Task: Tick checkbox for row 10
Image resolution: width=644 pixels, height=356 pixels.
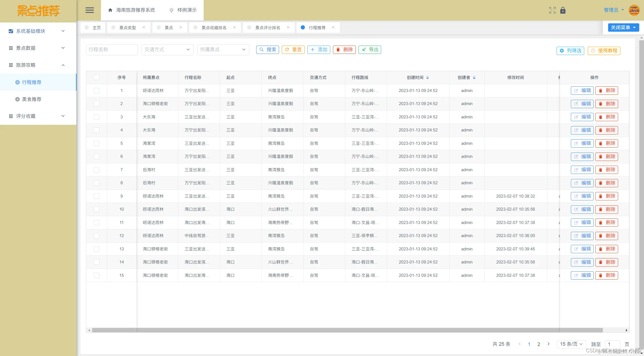Action: coord(97,209)
